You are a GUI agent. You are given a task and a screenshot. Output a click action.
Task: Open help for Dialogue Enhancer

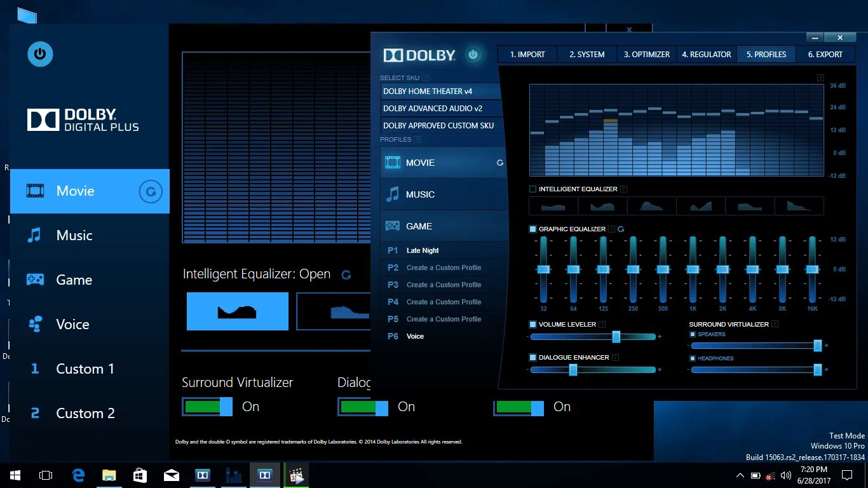pos(616,357)
